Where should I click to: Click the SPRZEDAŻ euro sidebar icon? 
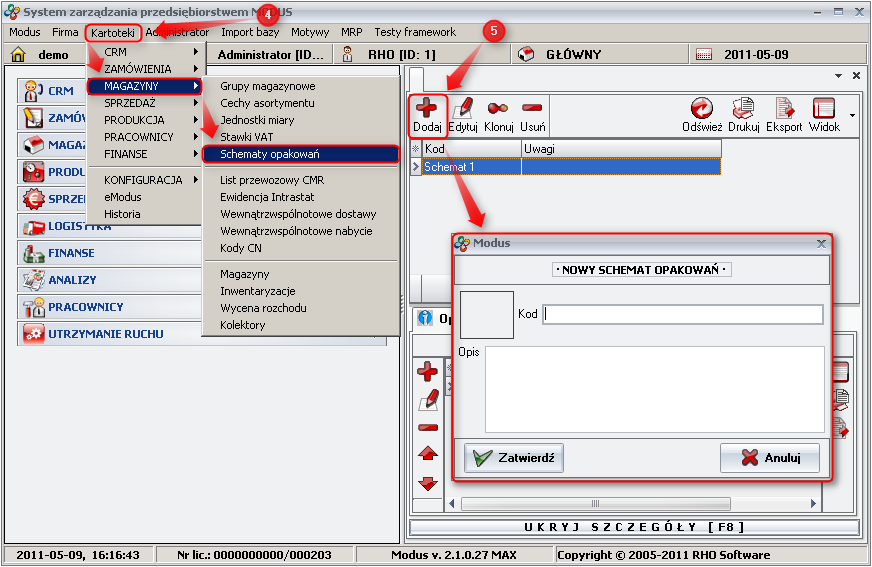[x=33, y=199]
